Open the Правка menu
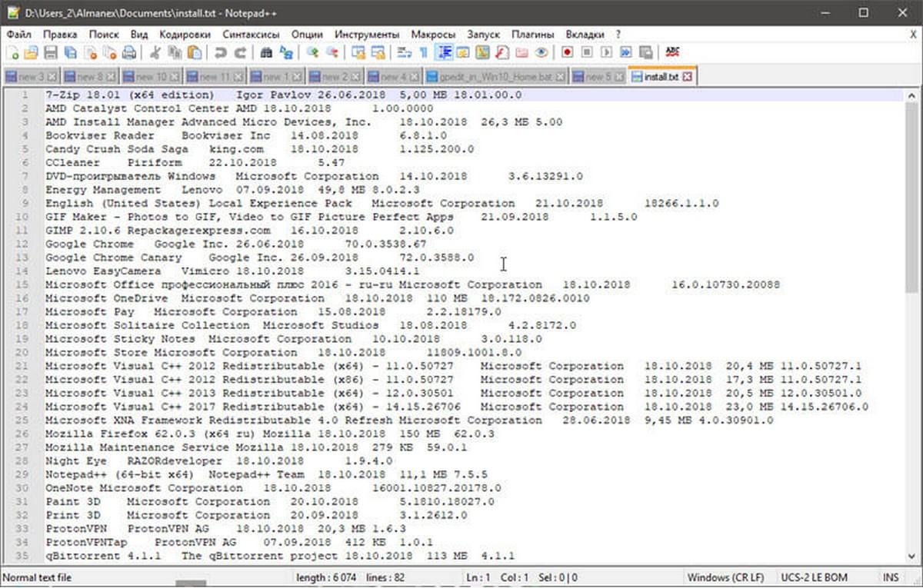The image size is (923, 588). pos(60,35)
